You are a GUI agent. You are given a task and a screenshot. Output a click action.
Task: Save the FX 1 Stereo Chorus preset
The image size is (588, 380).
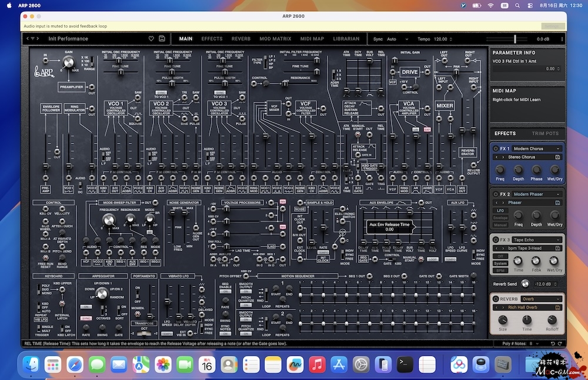tap(557, 157)
